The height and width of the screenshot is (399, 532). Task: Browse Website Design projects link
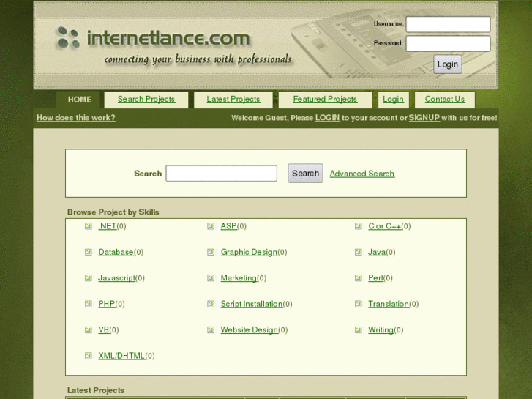(x=250, y=329)
